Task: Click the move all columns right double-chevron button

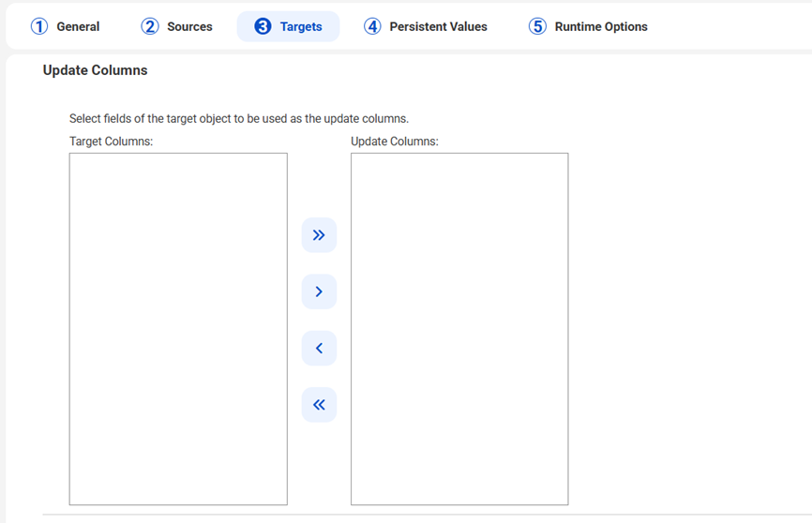Action: [x=319, y=235]
